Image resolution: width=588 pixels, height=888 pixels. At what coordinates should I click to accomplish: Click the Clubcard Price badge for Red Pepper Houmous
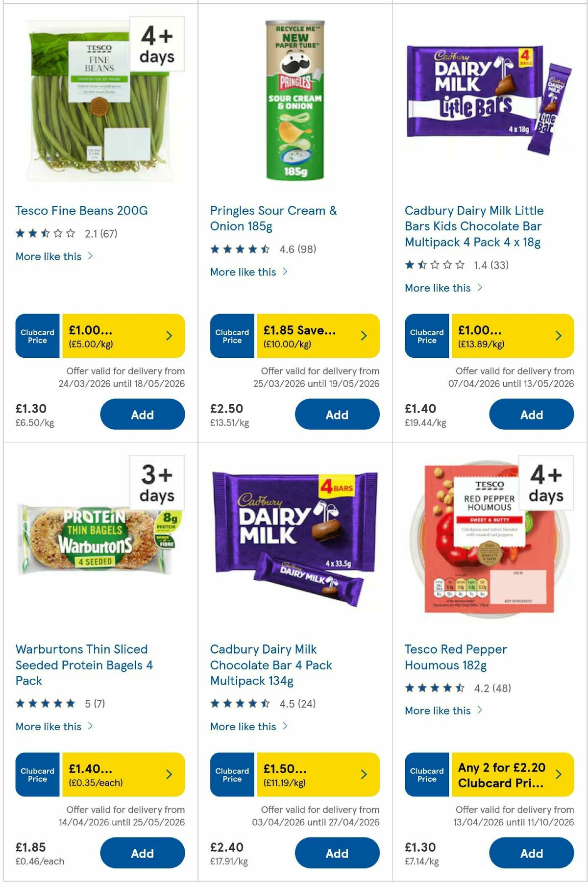pos(426,775)
